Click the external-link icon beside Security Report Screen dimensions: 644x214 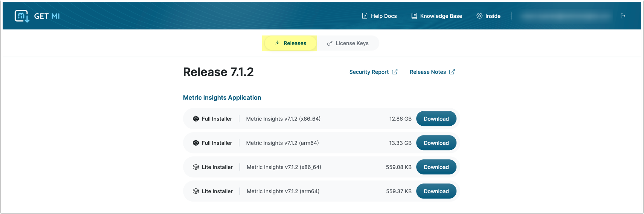click(395, 72)
